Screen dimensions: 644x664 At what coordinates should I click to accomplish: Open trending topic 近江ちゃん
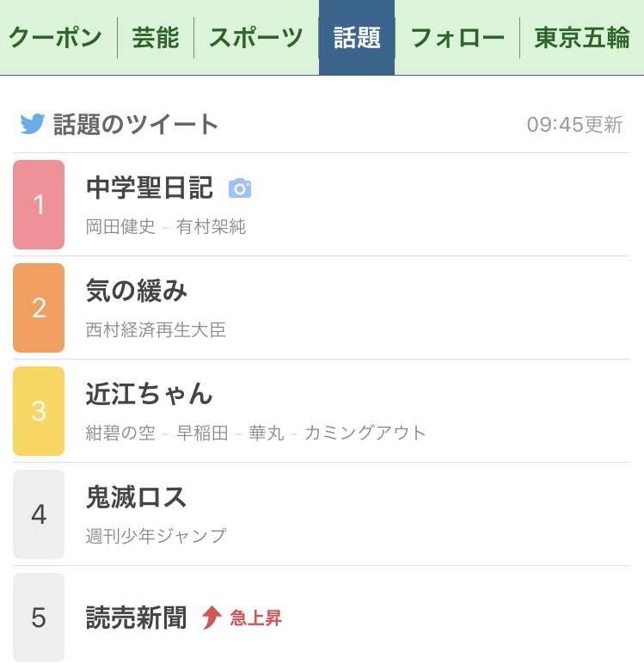[149, 394]
